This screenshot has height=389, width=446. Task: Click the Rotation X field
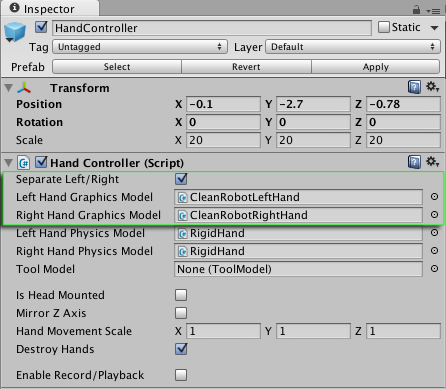(x=223, y=122)
